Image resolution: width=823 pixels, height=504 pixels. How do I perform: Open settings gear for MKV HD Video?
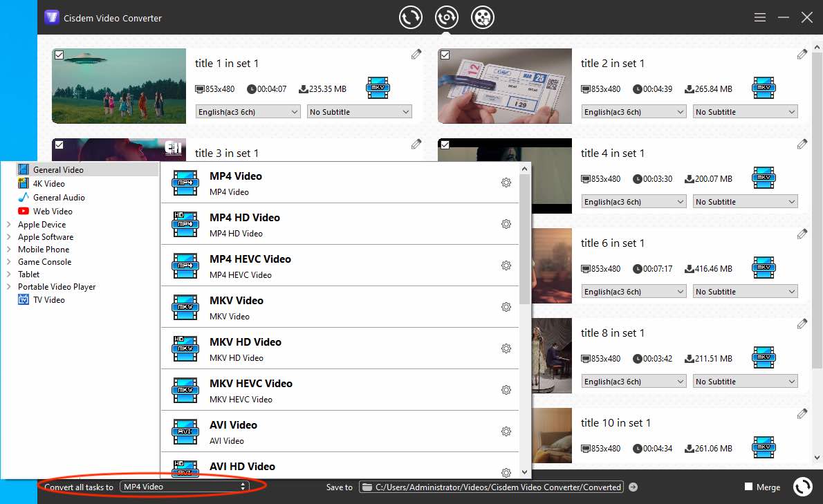506,348
